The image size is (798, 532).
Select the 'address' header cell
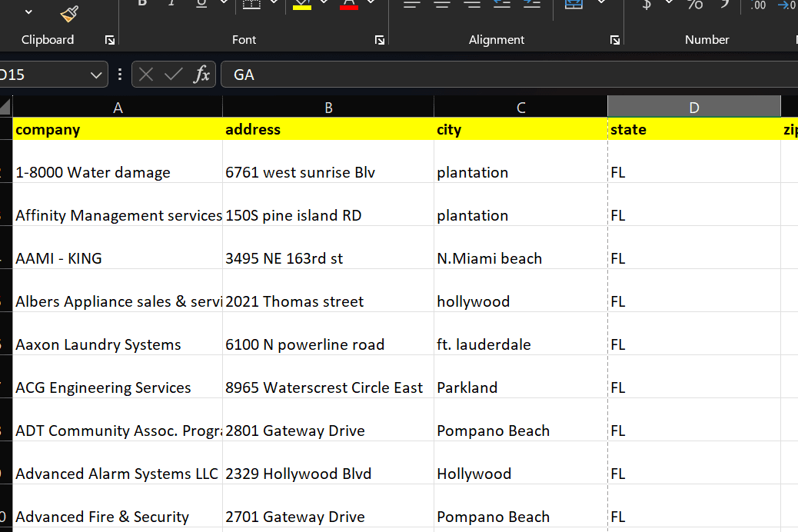click(x=328, y=129)
